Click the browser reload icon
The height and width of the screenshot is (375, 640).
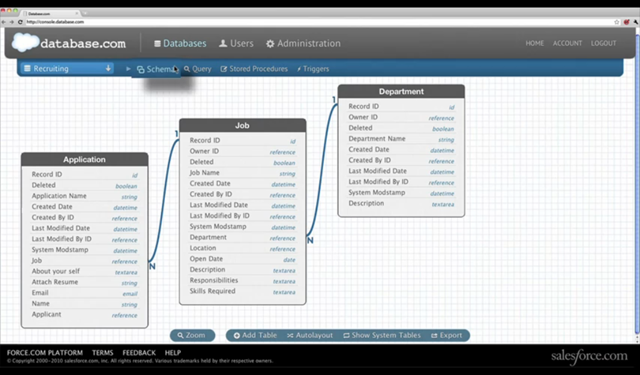(x=20, y=22)
